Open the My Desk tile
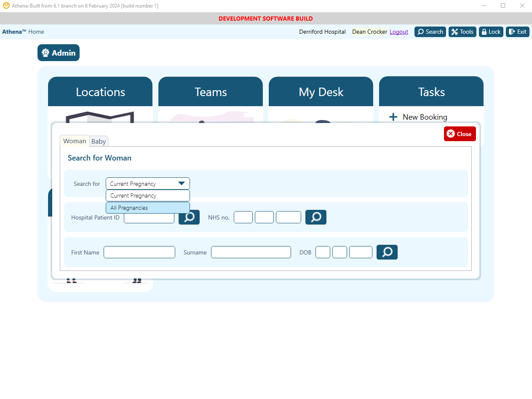Image resolution: width=532 pixels, height=399 pixels. [x=321, y=92]
